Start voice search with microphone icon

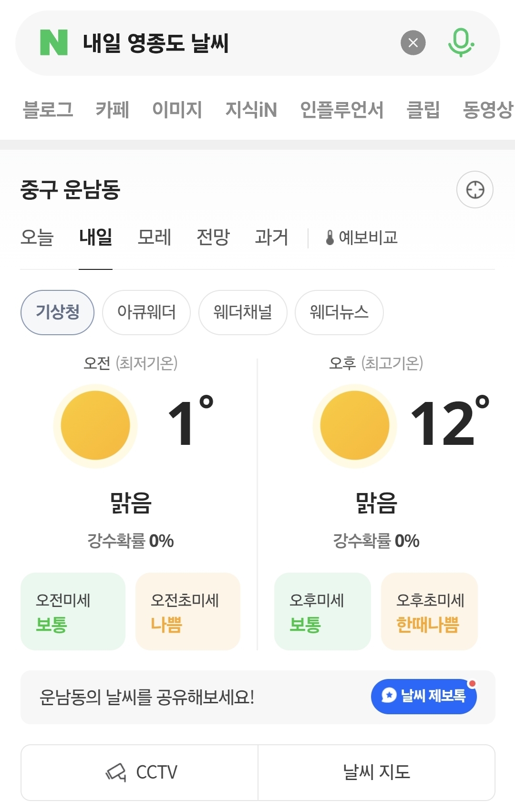click(x=461, y=43)
